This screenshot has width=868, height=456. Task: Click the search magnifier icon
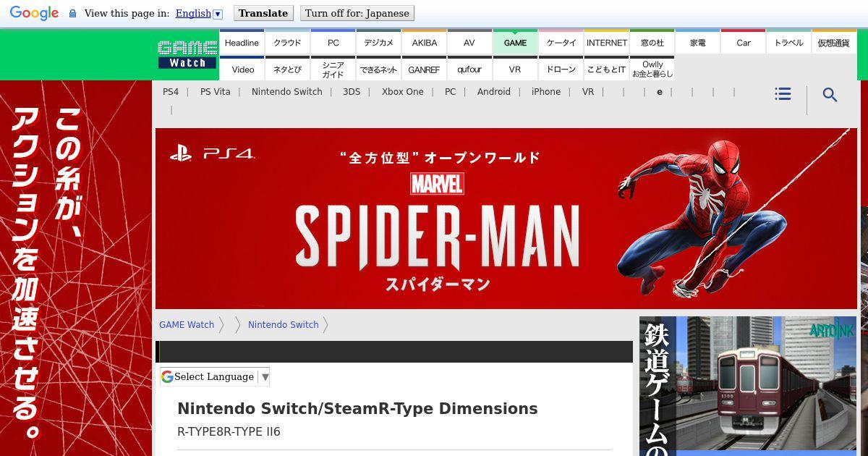[x=830, y=95]
